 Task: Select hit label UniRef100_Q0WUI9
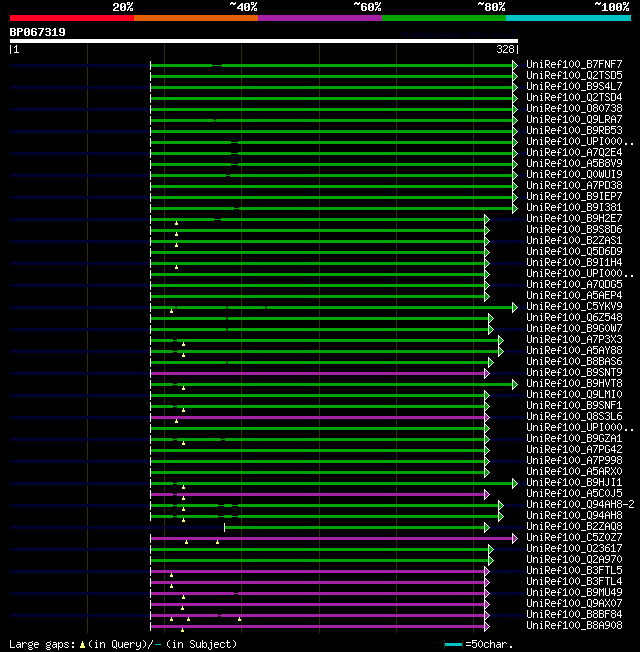point(574,175)
